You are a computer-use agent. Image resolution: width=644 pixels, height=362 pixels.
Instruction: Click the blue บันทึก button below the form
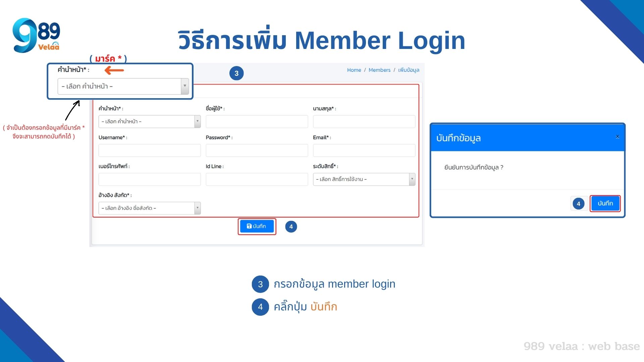(257, 226)
